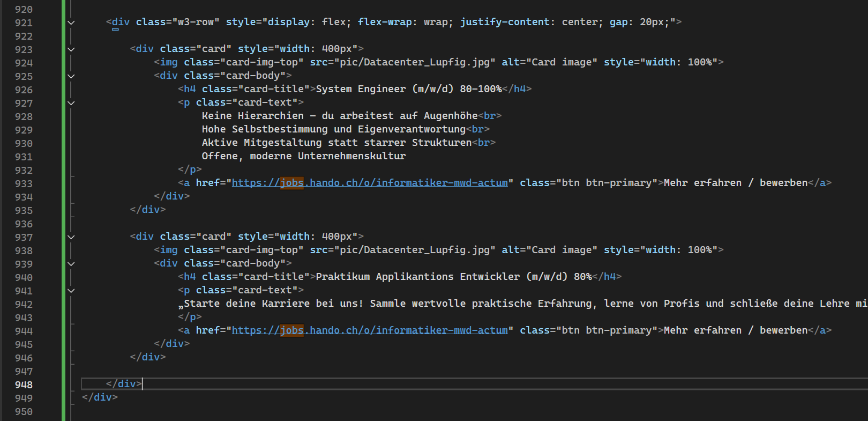868x421 pixels.
Task: Collapse the first card div on line 923
Action: tap(71, 49)
